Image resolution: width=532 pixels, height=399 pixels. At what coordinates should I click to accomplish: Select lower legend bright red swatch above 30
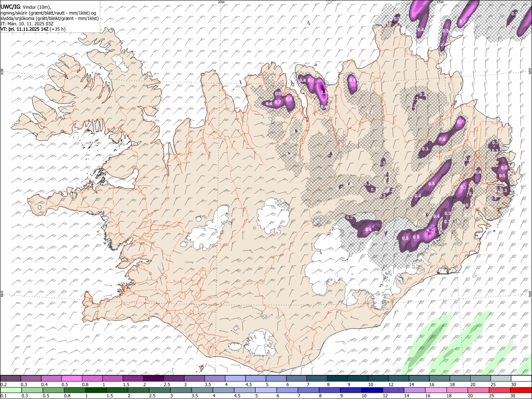coord(522,390)
